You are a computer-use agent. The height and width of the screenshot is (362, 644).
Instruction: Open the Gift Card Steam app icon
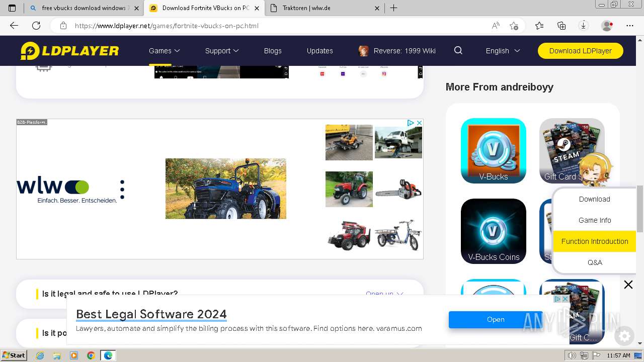click(x=572, y=151)
